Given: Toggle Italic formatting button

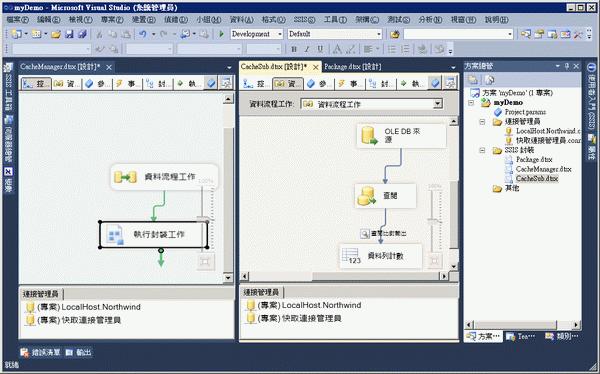Looking at the screenshot, I should [x=307, y=49].
